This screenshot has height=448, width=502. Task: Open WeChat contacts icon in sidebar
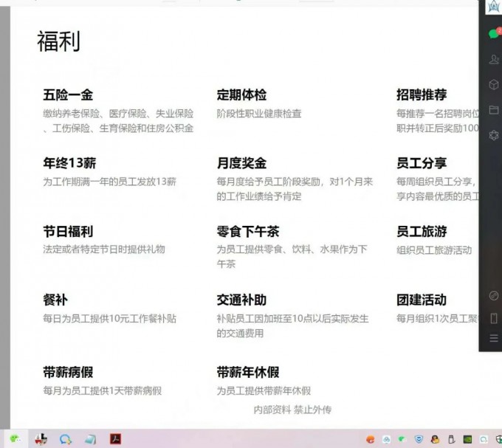coord(494,60)
